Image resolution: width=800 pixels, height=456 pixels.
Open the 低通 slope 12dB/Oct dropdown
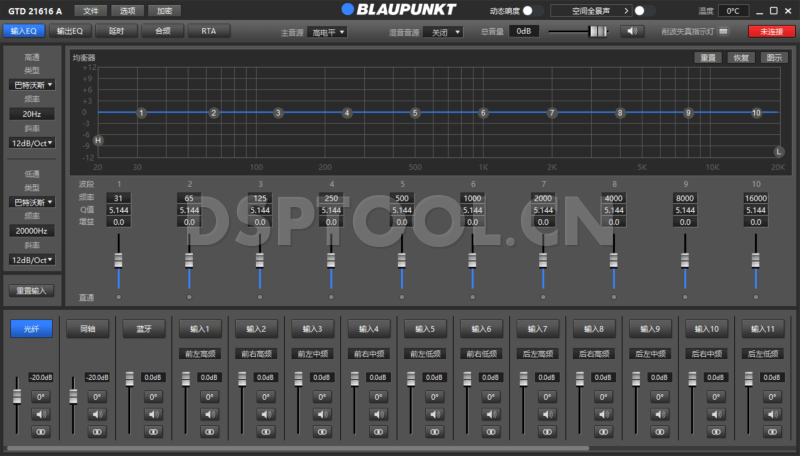(32, 260)
